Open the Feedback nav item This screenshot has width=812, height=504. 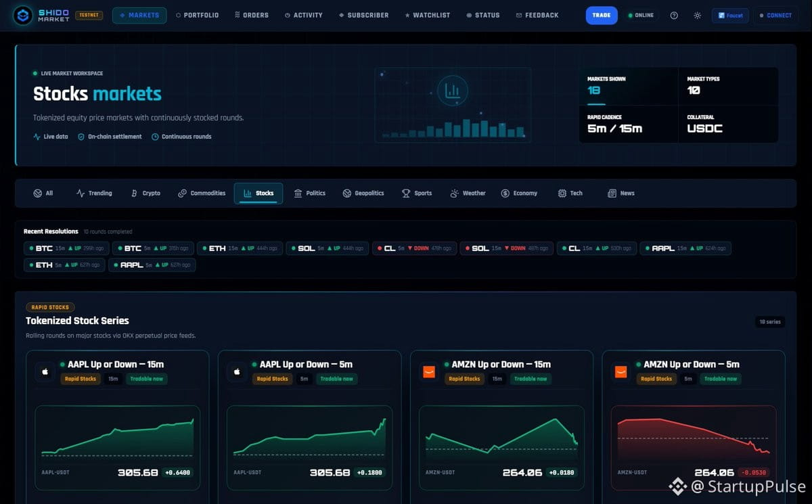coord(537,15)
